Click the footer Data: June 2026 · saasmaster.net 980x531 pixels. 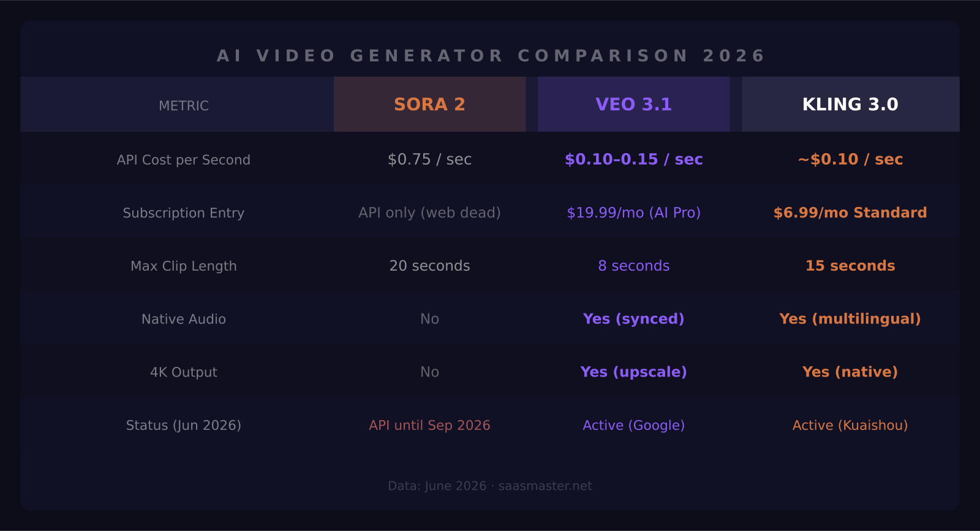point(490,486)
